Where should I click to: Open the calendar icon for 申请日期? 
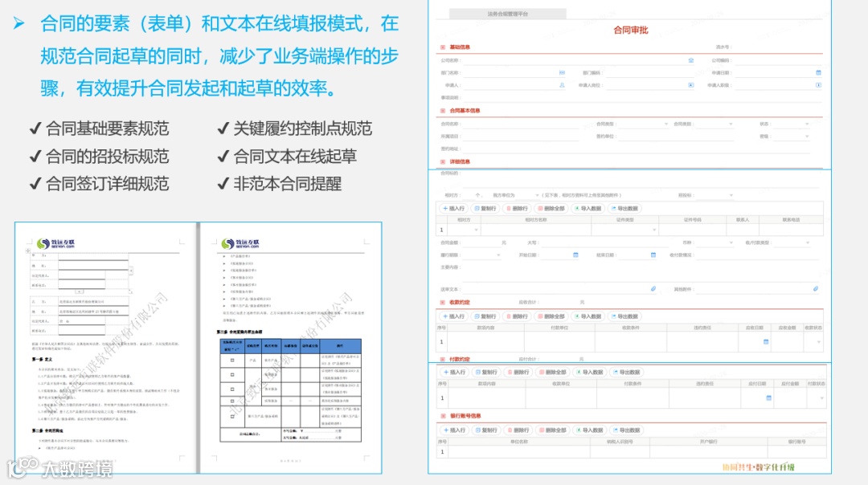coord(818,72)
